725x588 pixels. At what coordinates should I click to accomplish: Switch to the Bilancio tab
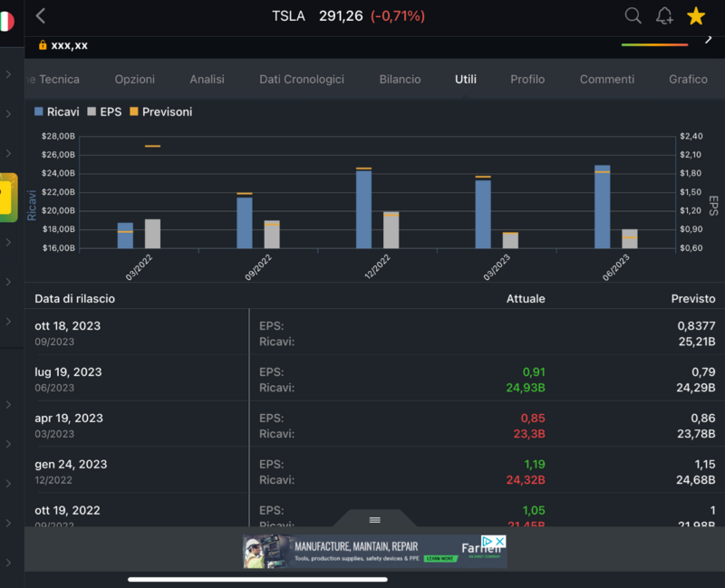400,80
